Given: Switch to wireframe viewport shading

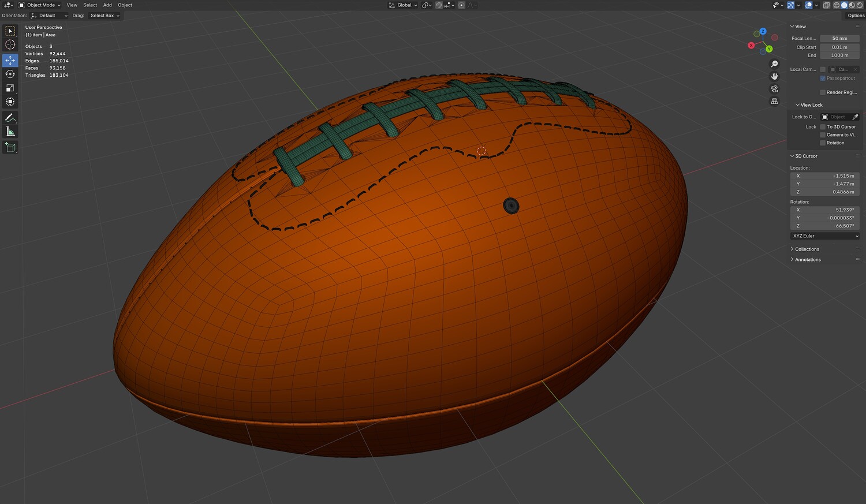Looking at the screenshot, I should (837, 5).
